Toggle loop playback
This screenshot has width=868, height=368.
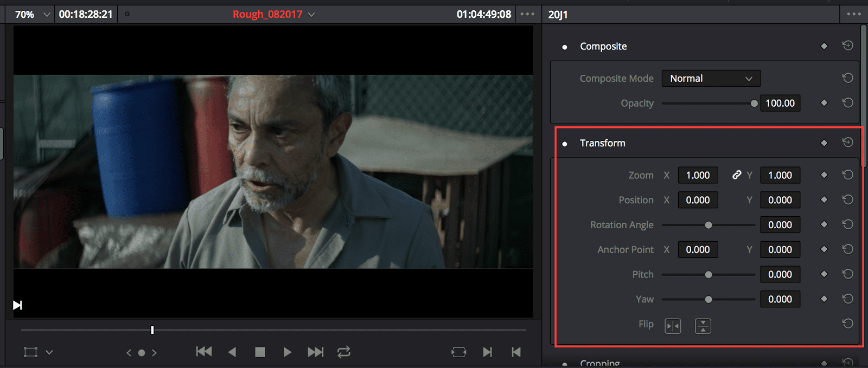coord(344,352)
